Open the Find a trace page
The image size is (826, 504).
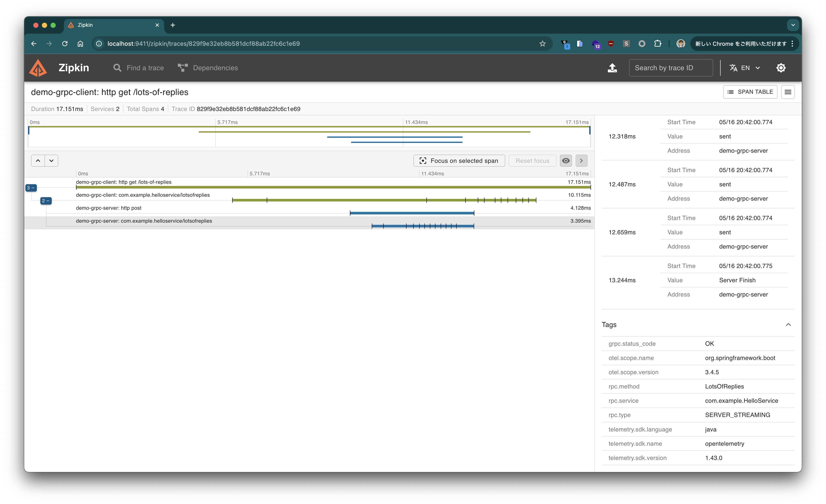138,68
